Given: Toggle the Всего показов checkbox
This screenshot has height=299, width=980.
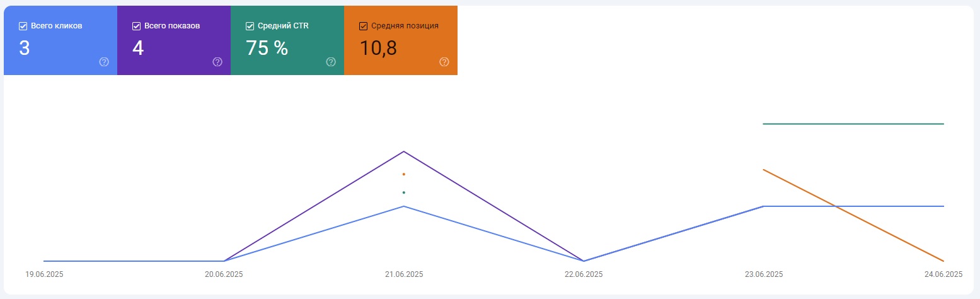Looking at the screenshot, I should (136, 26).
